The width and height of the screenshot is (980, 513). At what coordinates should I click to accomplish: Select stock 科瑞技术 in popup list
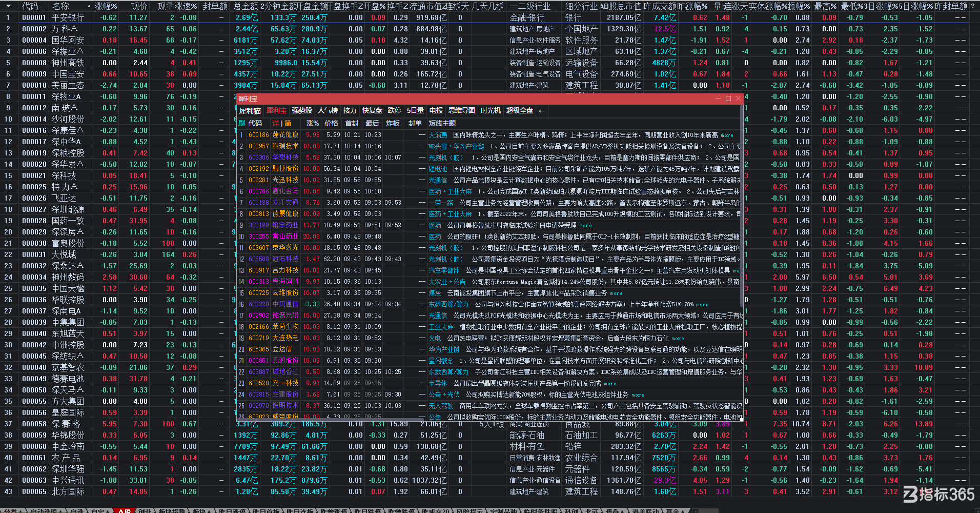point(285,146)
